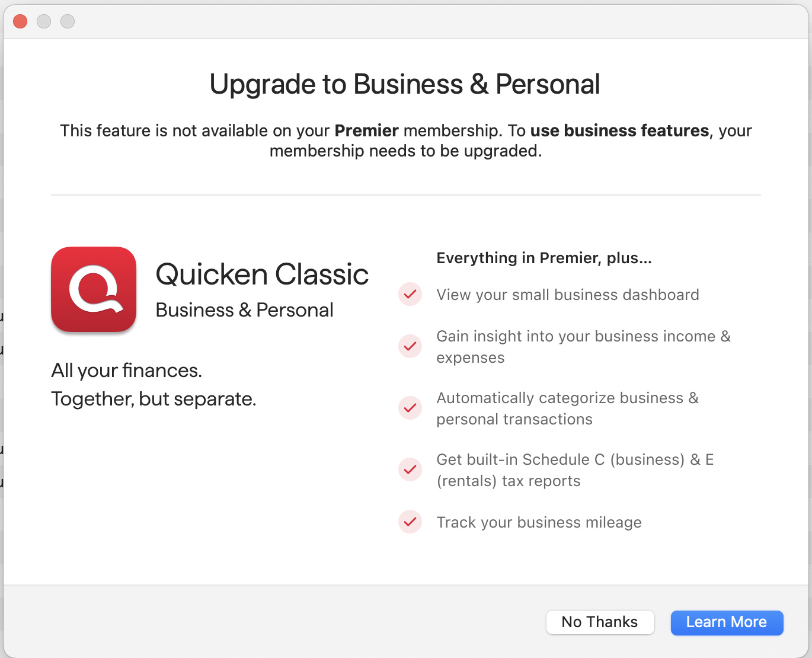Click checkmark next to Track business mileage
812x658 pixels.
[410, 522]
